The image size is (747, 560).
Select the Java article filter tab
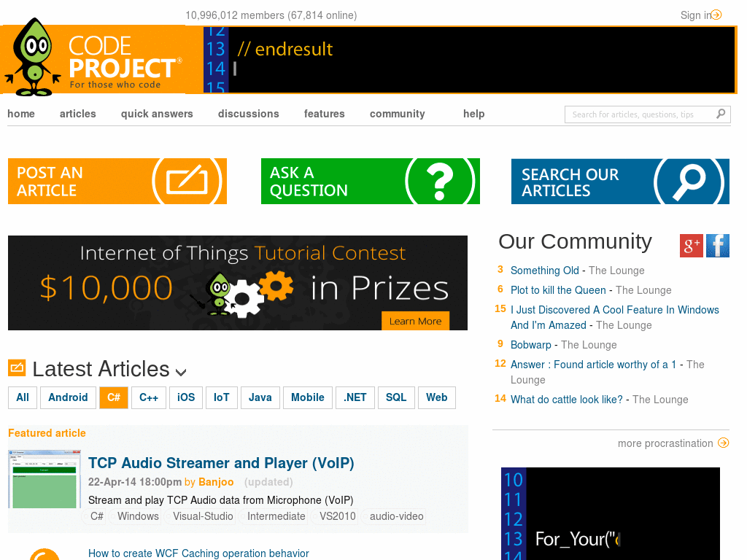click(x=260, y=397)
